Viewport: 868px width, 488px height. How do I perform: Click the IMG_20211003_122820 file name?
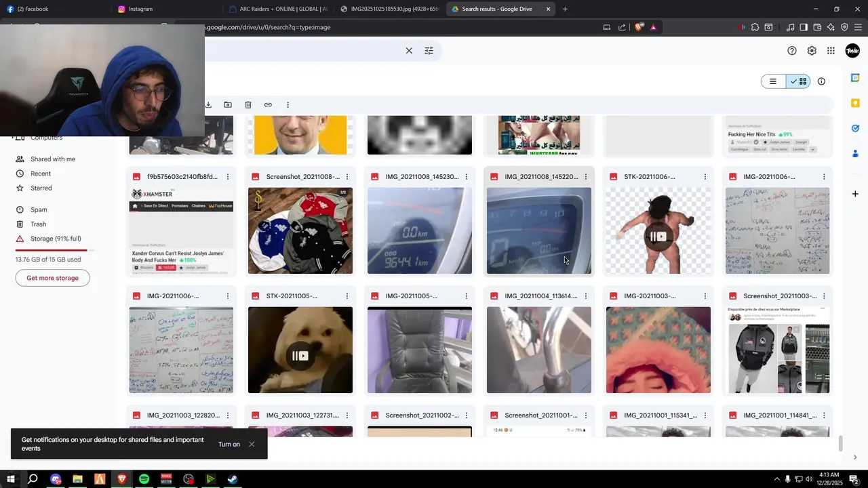(x=183, y=415)
